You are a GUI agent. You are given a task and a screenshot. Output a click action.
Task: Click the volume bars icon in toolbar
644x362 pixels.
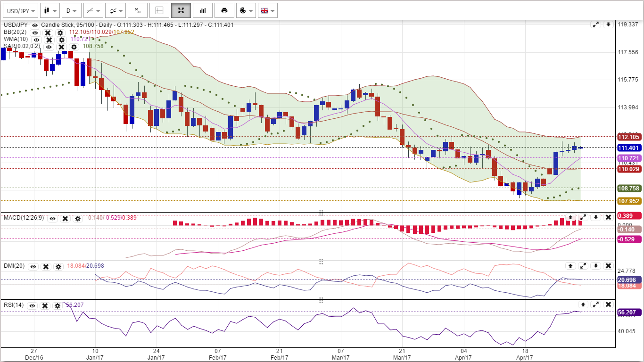[203, 10]
